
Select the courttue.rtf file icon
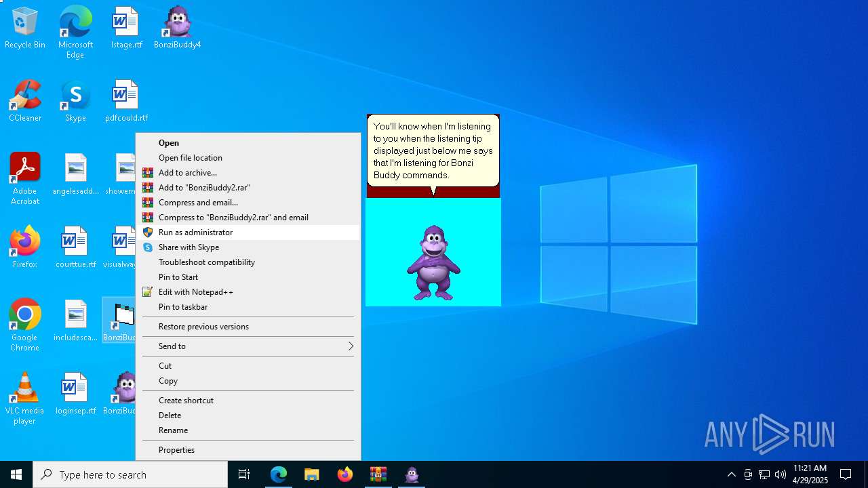(x=75, y=248)
